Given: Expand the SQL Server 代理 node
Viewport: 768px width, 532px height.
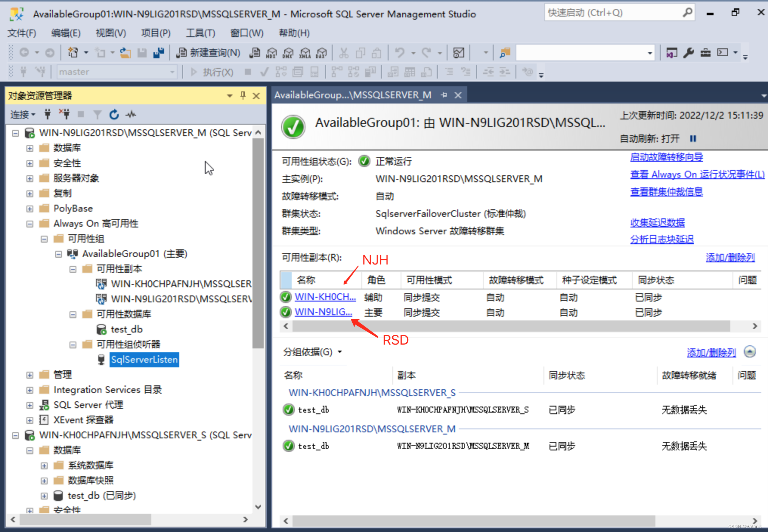Looking at the screenshot, I should click(x=29, y=405).
